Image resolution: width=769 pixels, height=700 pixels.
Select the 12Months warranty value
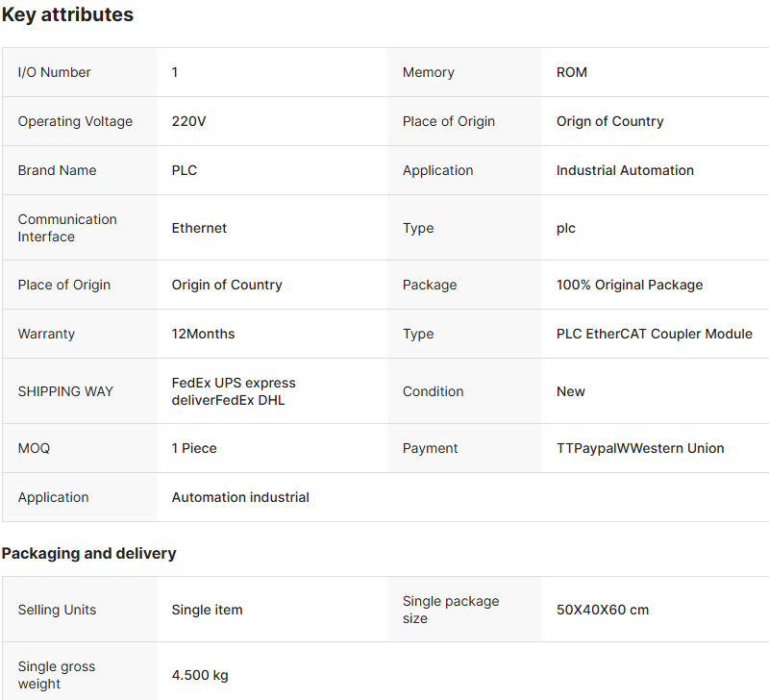pyautogui.click(x=204, y=334)
